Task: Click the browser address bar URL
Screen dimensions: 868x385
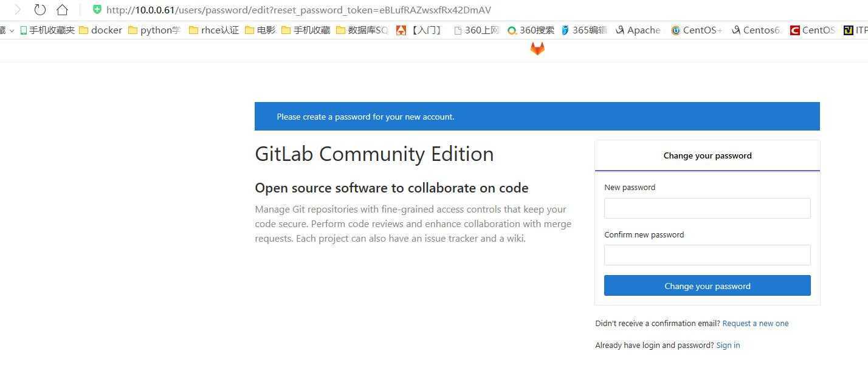Action: [x=298, y=10]
